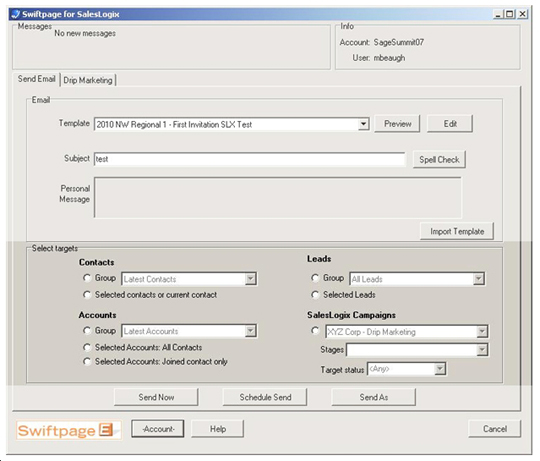This screenshot has width=540, height=461.
Task: Choose Selected contacts or current contact
Action: [87, 295]
